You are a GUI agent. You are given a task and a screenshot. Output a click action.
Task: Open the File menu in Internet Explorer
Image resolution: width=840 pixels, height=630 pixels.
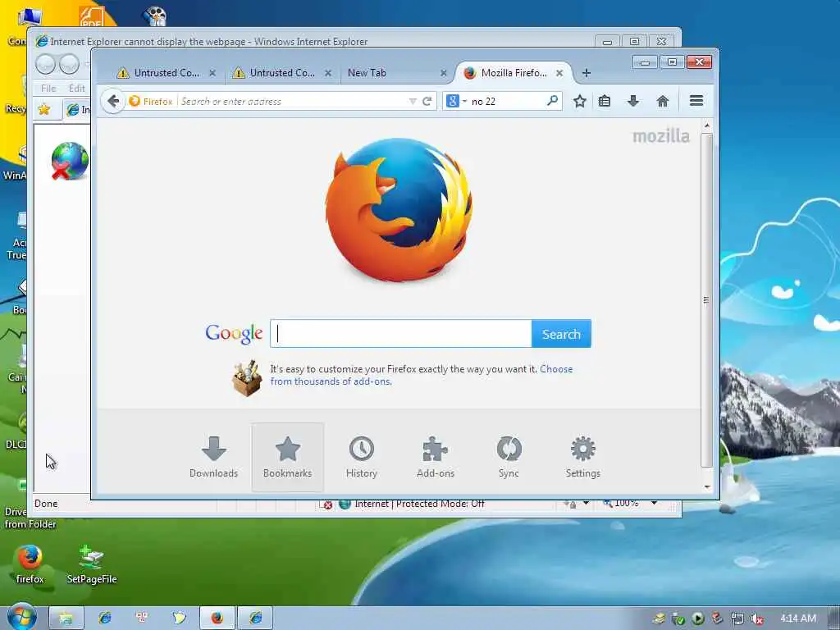tap(48, 89)
